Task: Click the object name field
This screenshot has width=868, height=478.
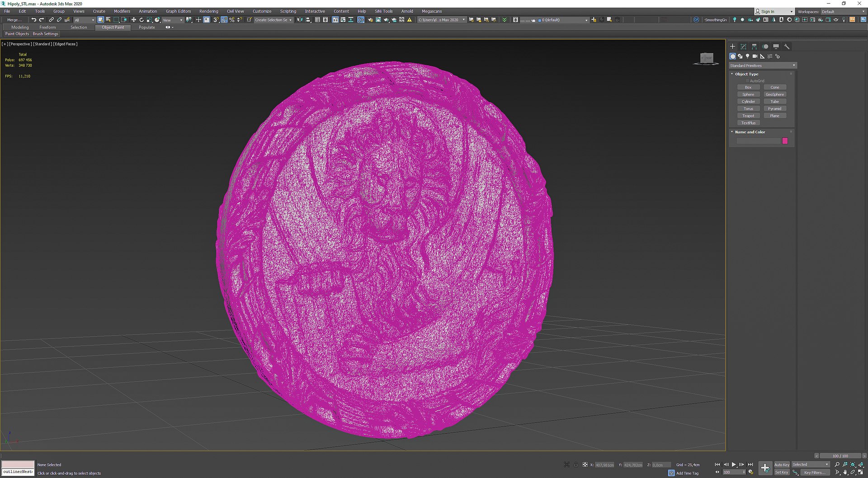Action: pos(758,141)
